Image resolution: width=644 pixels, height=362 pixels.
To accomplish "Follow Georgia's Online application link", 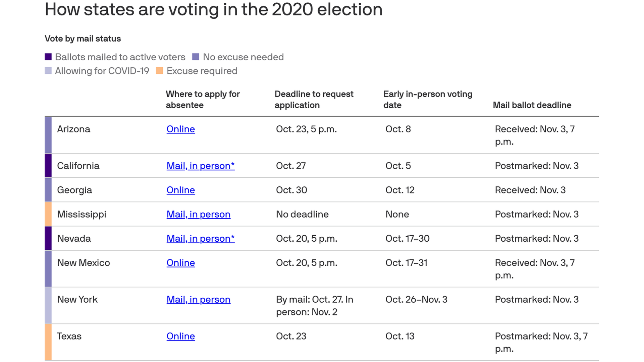I will pos(180,190).
